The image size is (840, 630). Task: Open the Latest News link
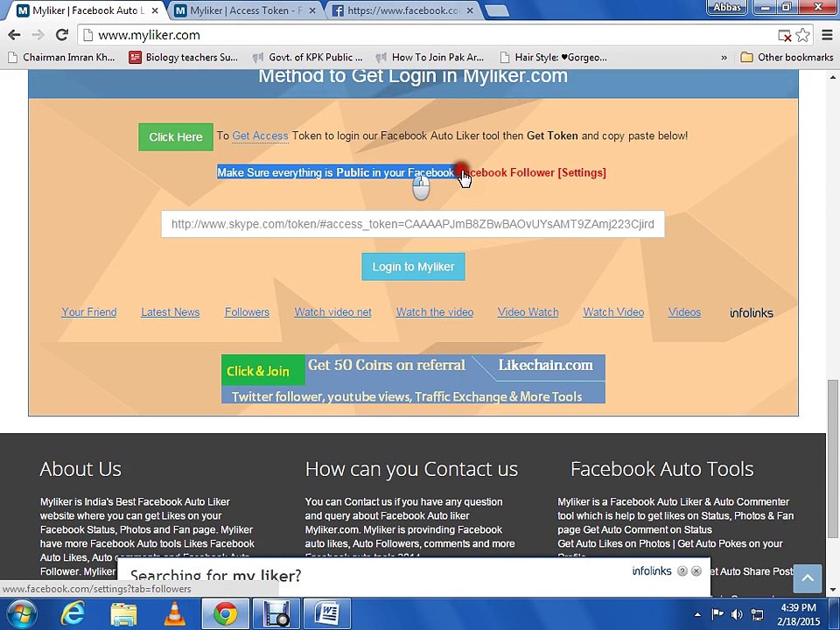171,311
